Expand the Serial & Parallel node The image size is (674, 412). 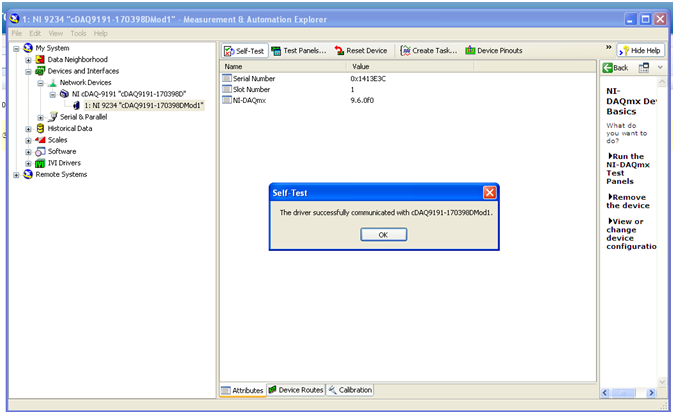click(40, 117)
